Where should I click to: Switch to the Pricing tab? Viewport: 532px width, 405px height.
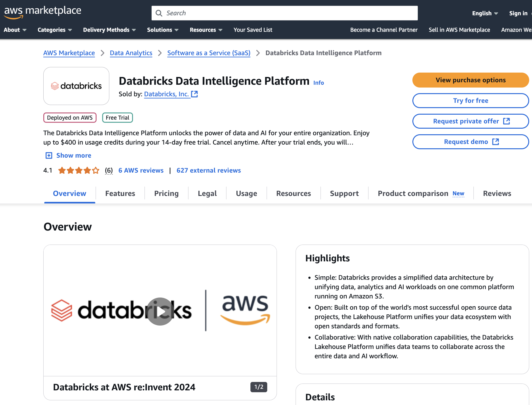(166, 193)
